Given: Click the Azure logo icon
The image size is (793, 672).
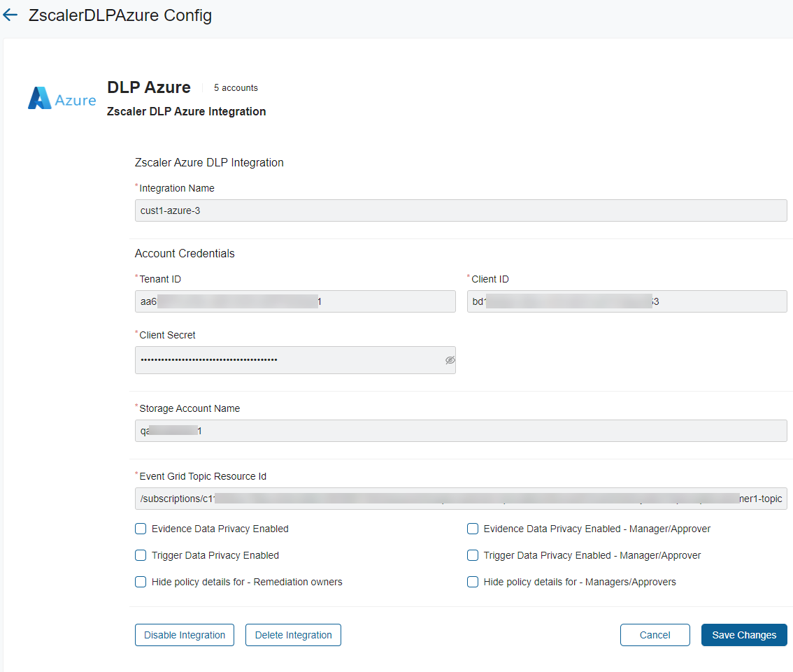Looking at the screenshot, I should click(62, 99).
